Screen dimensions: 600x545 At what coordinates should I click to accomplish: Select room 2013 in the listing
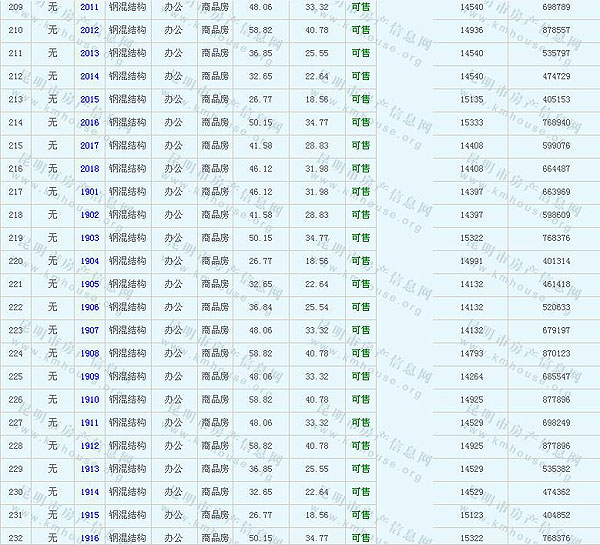pos(89,53)
